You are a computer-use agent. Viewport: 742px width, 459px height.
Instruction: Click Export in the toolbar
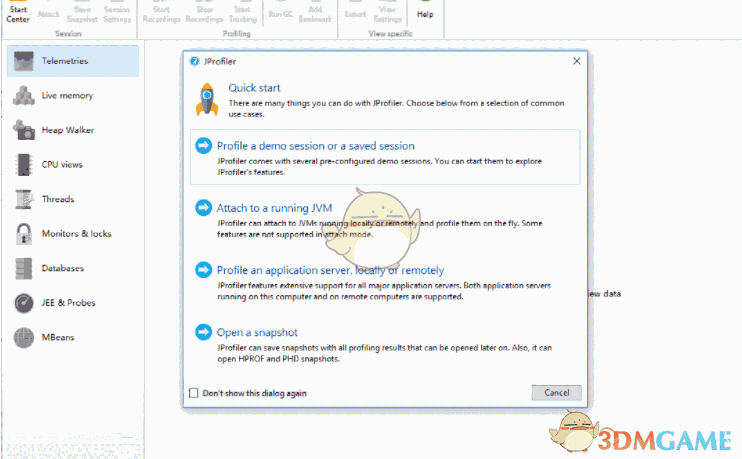tap(355, 13)
